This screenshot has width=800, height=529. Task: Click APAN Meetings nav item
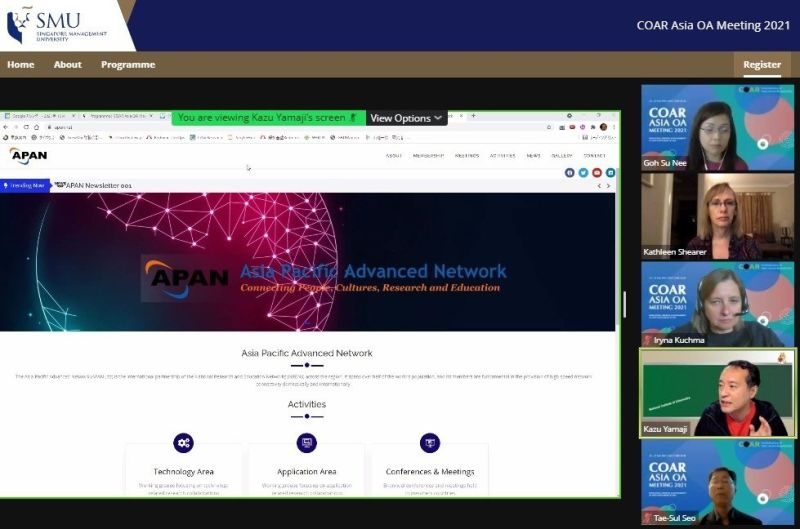tap(467, 156)
